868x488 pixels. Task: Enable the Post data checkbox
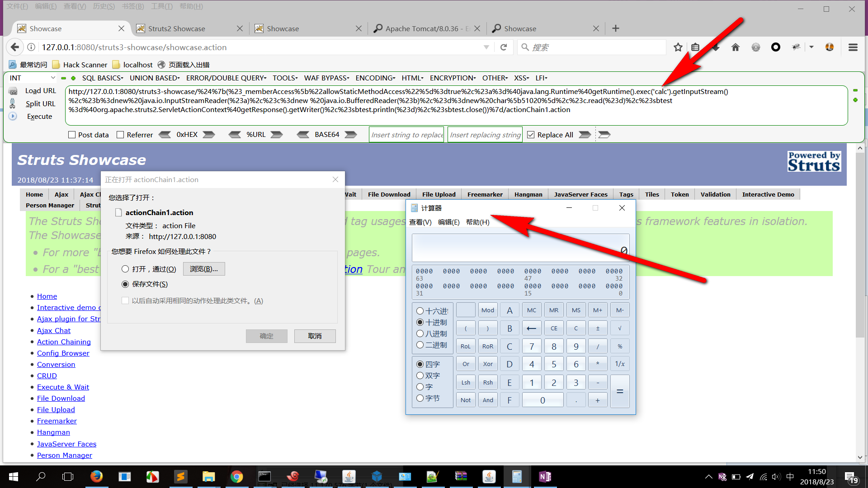pos(72,135)
